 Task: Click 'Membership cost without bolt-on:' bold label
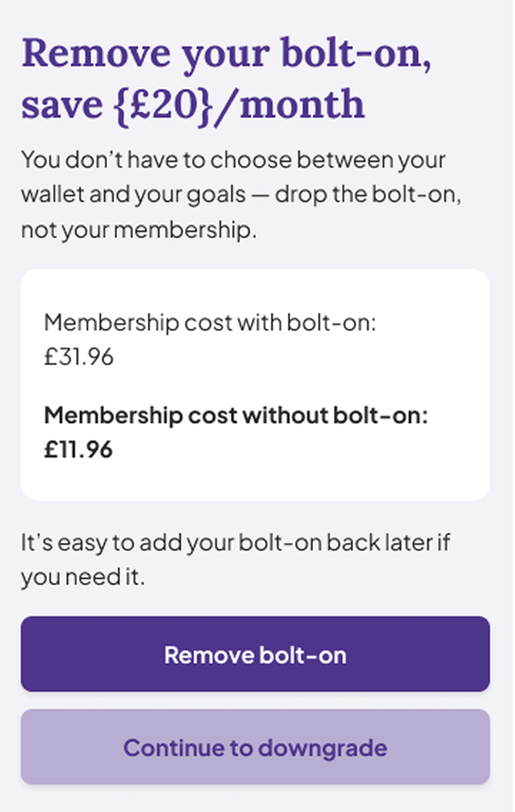point(236,415)
